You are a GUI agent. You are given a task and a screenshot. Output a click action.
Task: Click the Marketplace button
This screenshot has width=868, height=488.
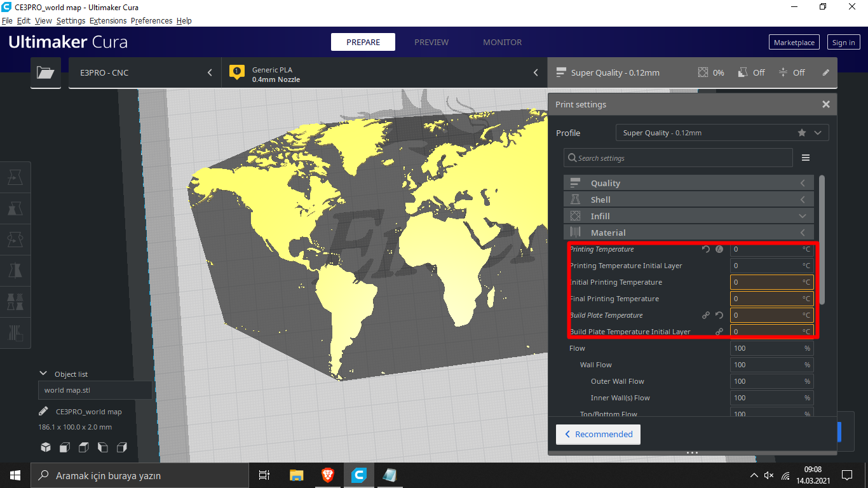click(x=794, y=43)
